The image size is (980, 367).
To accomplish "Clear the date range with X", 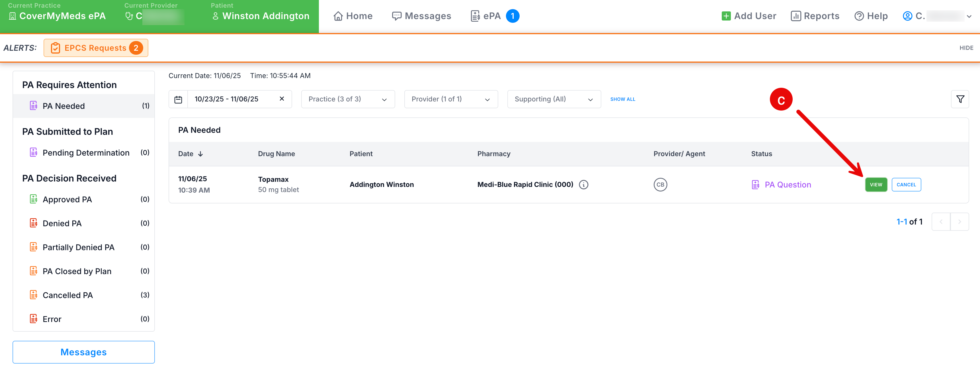I will click(282, 99).
